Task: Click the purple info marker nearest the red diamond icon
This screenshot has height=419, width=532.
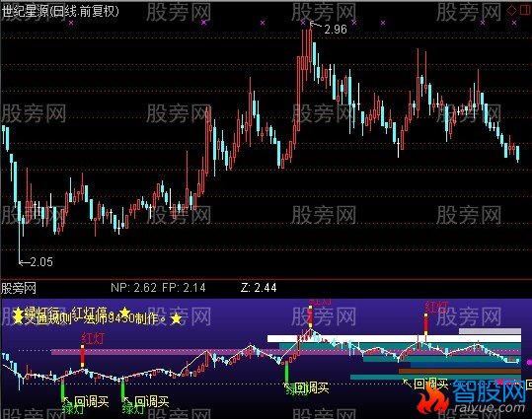Action: [514, 23]
